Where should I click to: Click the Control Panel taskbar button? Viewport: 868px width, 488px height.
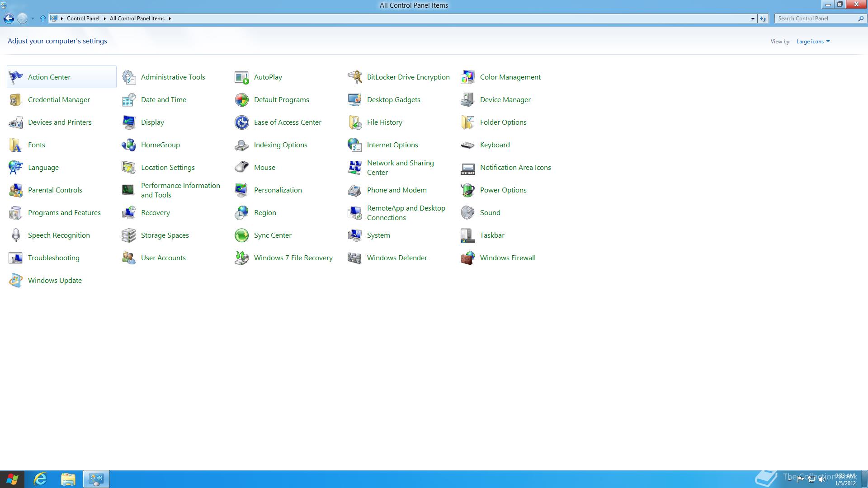pyautogui.click(x=96, y=479)
